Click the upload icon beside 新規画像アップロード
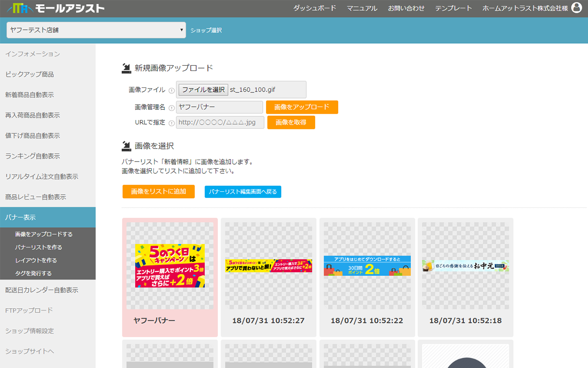This screenshot has height=368, width=588. [126, 68]
